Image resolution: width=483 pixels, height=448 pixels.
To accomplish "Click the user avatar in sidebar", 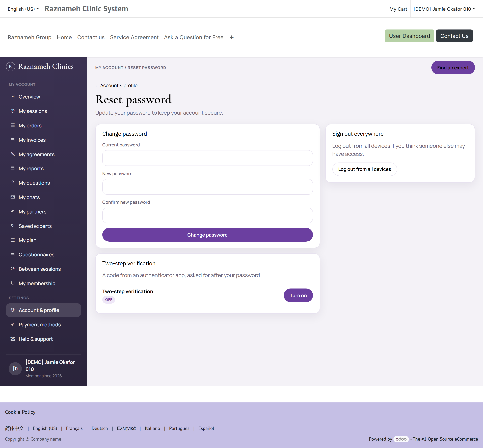I will click(x=15, y=369).
